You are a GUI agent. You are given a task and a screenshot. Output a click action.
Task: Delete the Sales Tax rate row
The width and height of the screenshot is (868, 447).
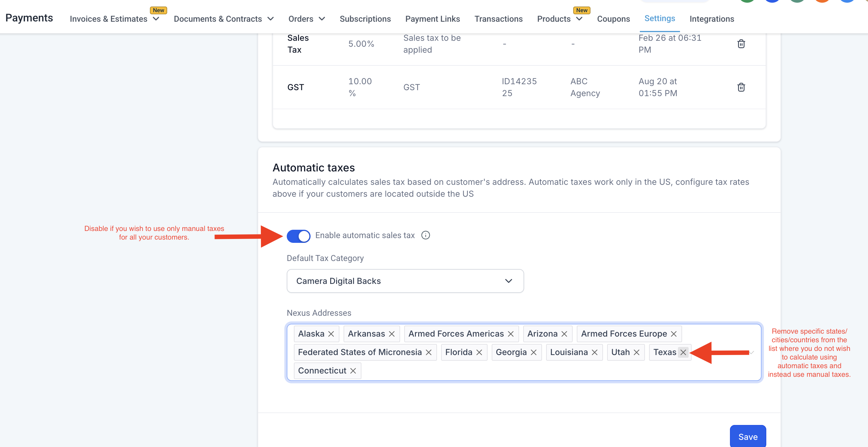[741, 44]
